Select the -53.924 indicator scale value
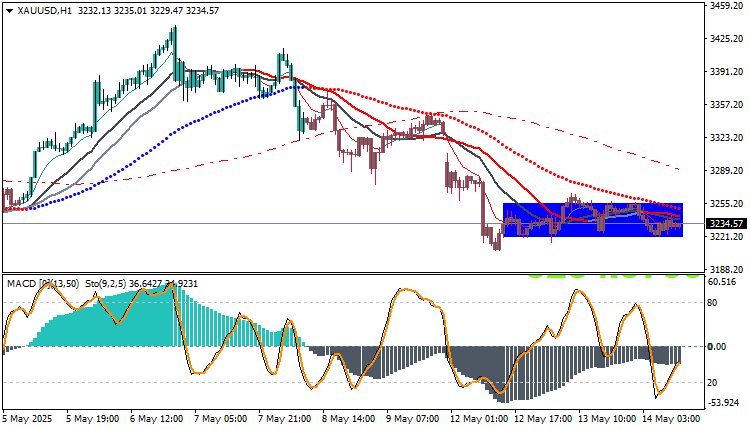 coord(723,403)
